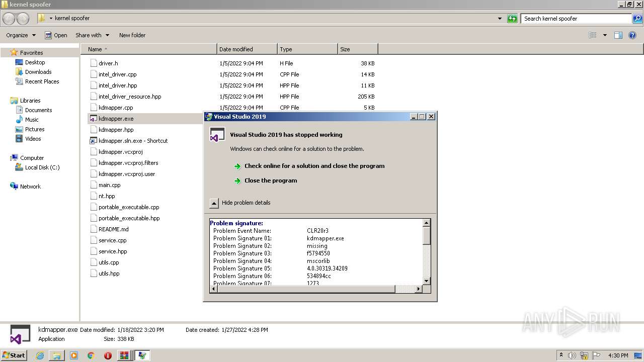Sort by the Size column header
The height and width of the screenshot is (362, 644).
[x=358, y=49]
